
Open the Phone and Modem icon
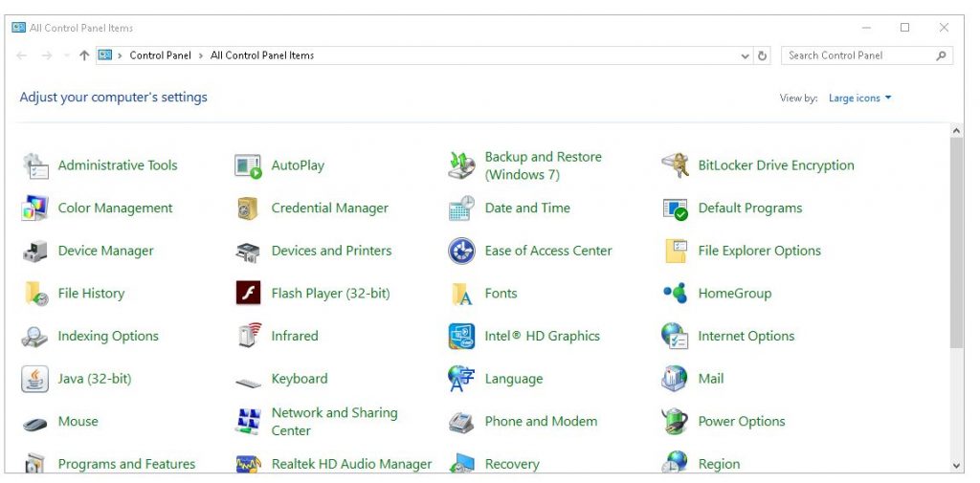coord(462,423)
